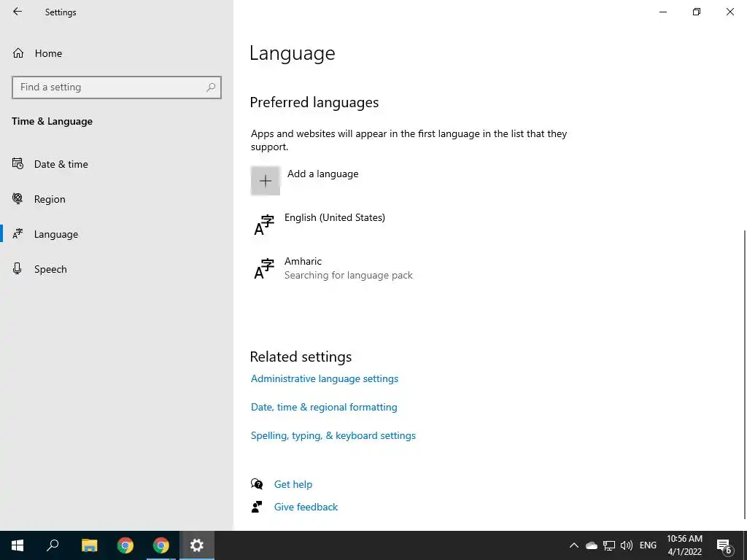Open the volume speaker tray icon
This screenshot has width=747, height=560.
coord(627,545)
